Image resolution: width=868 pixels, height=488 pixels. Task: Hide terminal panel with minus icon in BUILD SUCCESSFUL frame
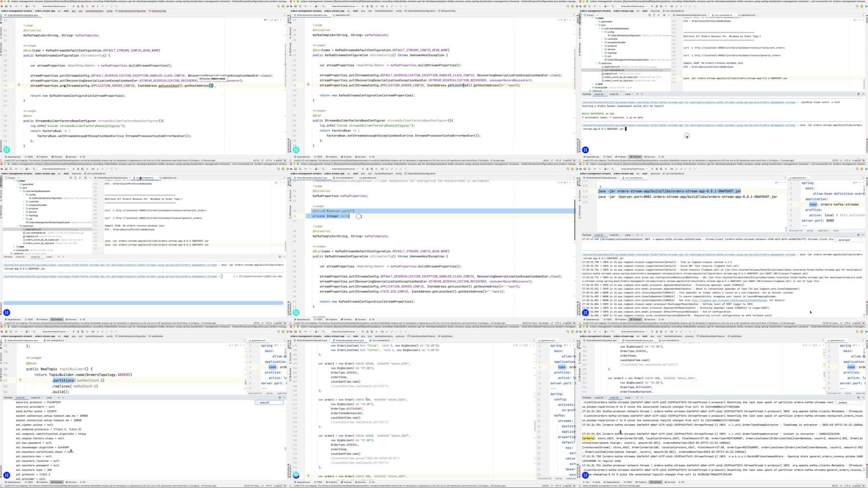pyautogui.click(x=863, y=94)
